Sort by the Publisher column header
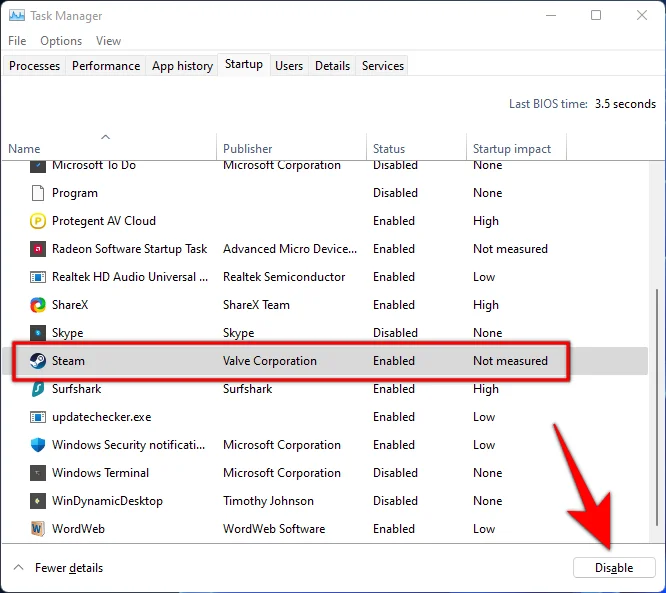666x593 pixels. coord(291,147)
